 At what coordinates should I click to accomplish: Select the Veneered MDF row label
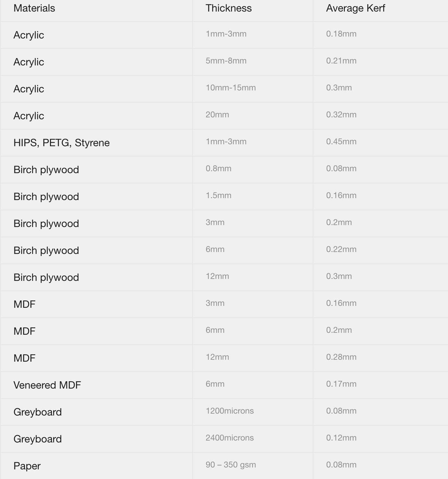pyautogui.click(x=47, y=385)
